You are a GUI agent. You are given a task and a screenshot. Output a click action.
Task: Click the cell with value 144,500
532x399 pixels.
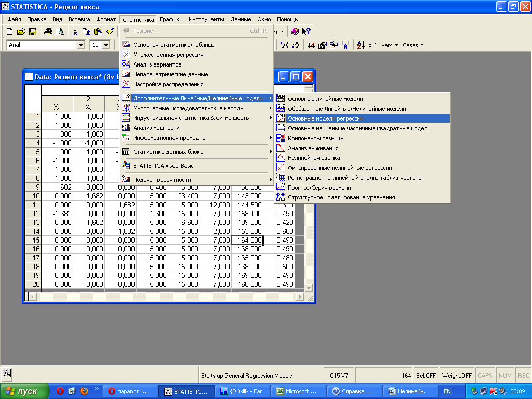247,205
